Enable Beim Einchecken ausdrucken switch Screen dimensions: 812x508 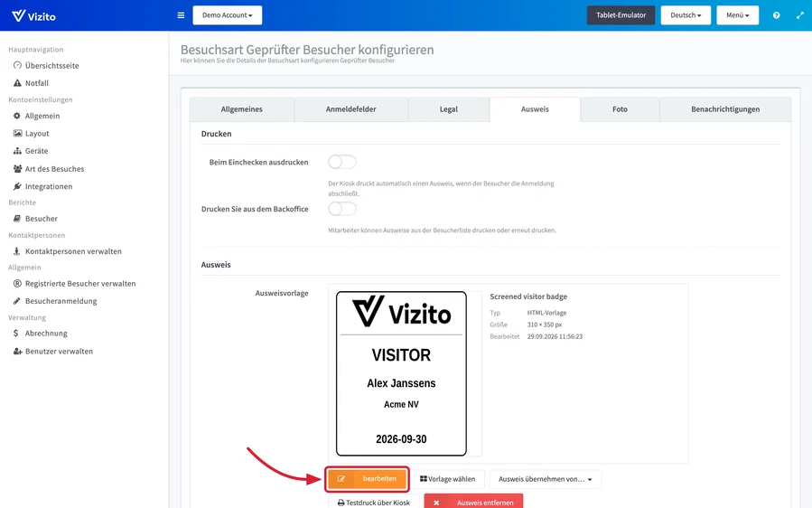(x=342, y=162)
